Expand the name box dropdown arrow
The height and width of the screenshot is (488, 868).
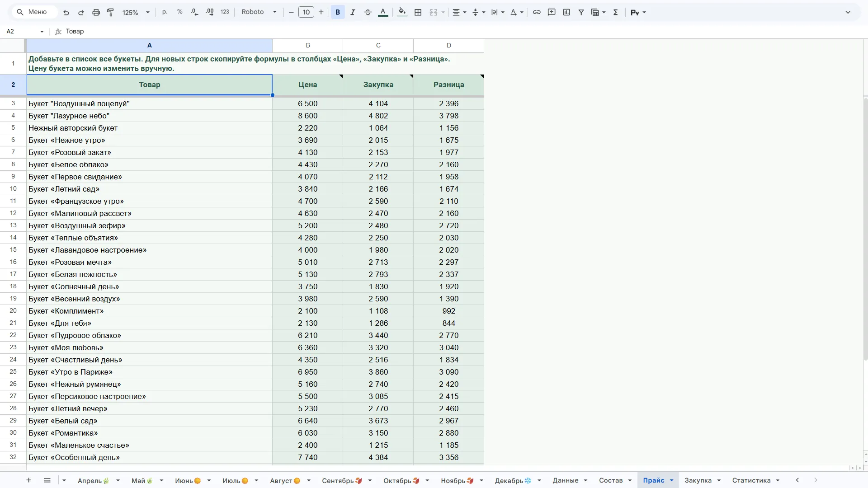(x=42, y=32)
